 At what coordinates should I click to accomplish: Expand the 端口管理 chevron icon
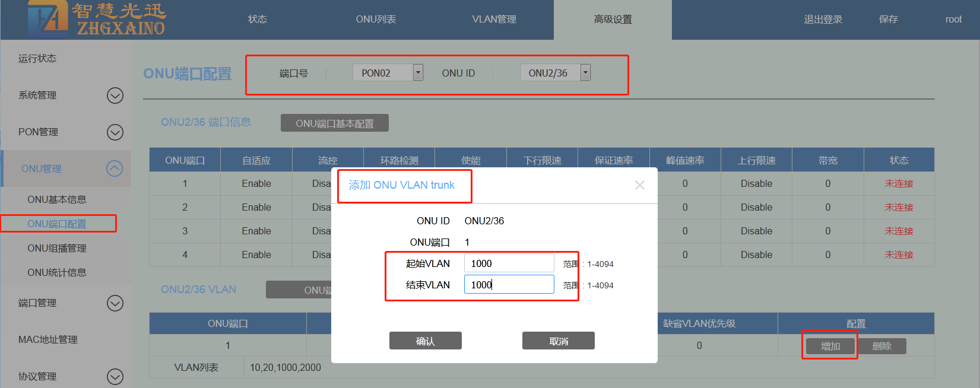[x=115, y=303]
